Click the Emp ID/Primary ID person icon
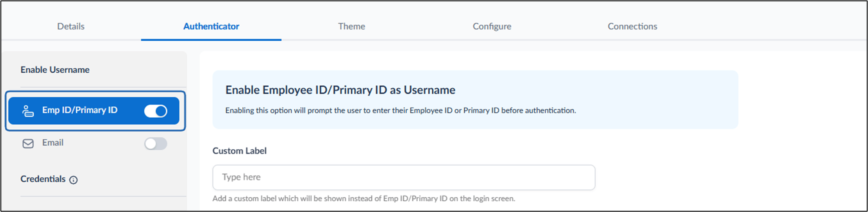 (28, 111)
